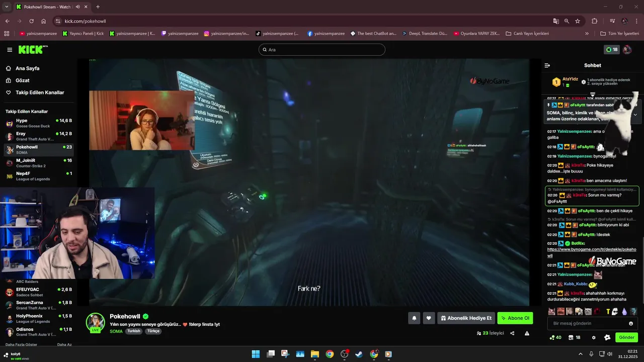Click username Kubb_Kubb in chat
This screenshot has width=644, height=362.
click(x=575, y=284)
